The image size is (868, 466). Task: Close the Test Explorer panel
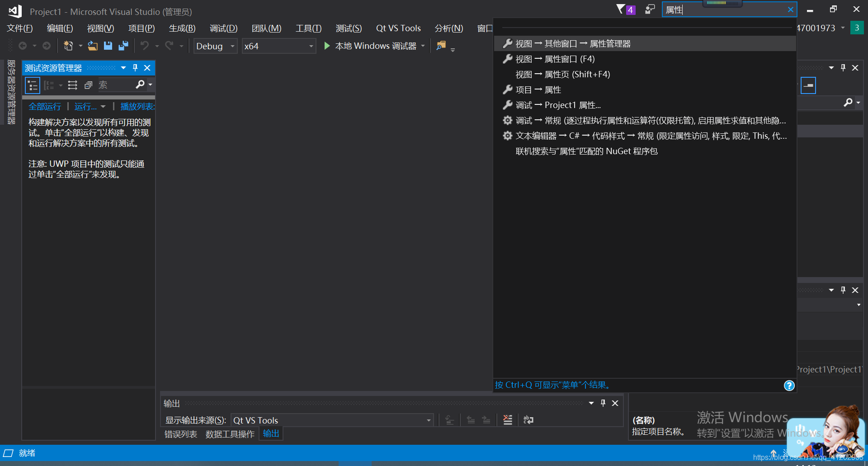(147, 68)
